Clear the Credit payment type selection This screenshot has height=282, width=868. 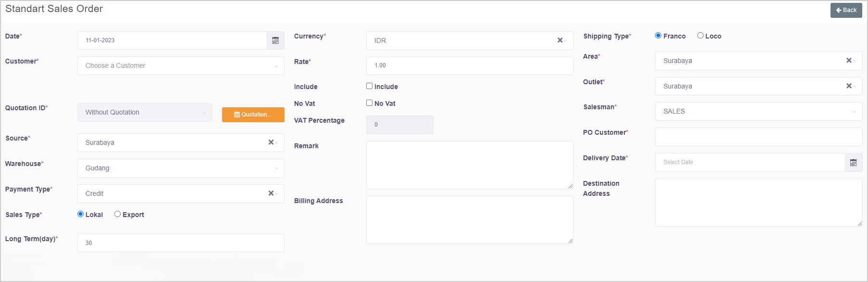271,193
